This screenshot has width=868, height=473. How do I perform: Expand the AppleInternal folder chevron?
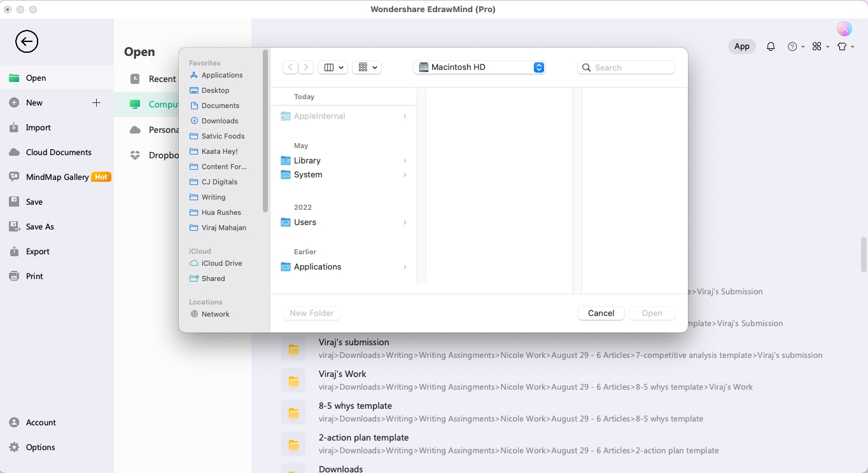(x=405, y=116)
